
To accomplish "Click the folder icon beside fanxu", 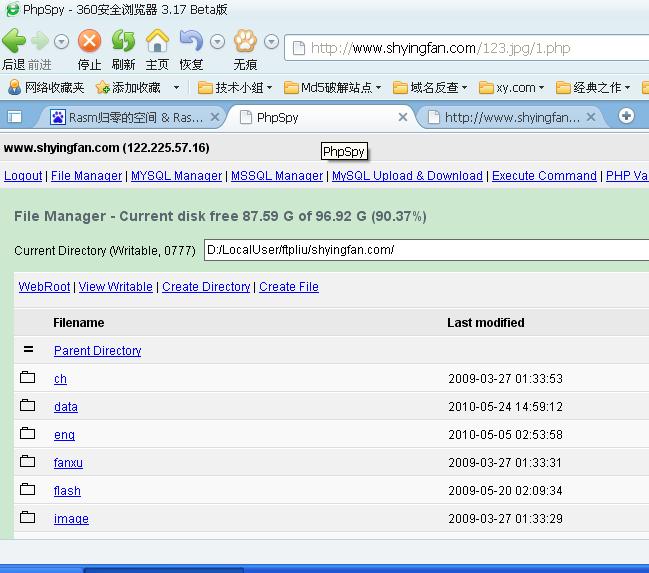I will click(28, 461).
